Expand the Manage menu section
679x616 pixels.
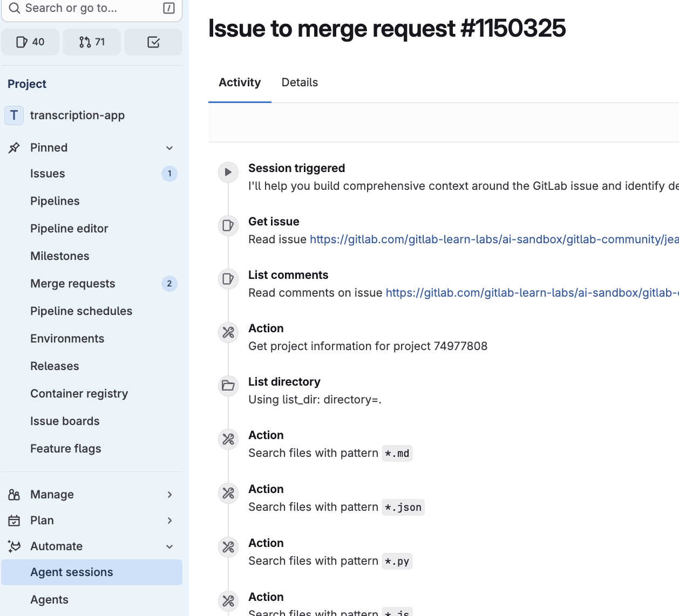(169, 495)
